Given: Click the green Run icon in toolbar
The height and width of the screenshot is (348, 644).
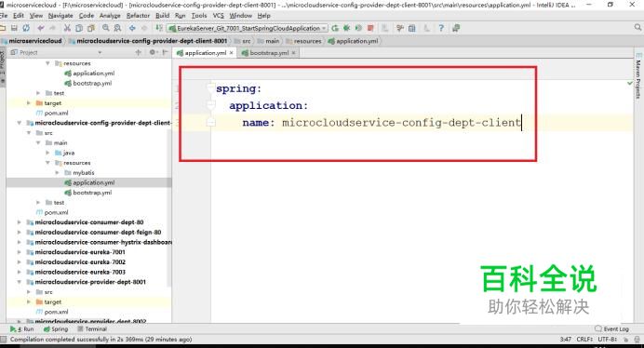Looking at the screenshot, I should 335,28.
